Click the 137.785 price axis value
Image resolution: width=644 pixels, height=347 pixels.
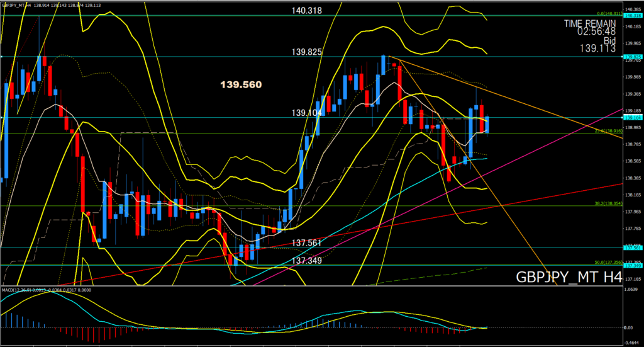click(x=633, y=229)
